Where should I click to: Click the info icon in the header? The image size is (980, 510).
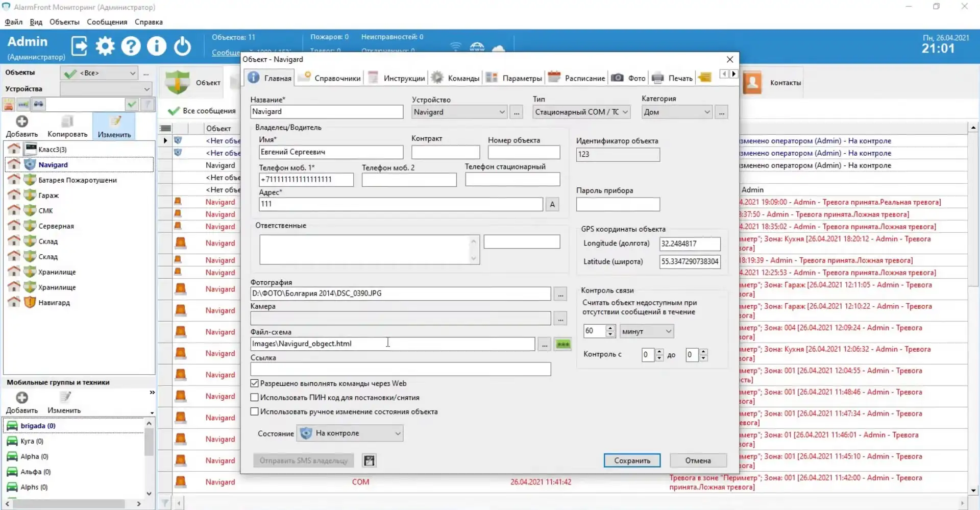click(x=157, y=46)
